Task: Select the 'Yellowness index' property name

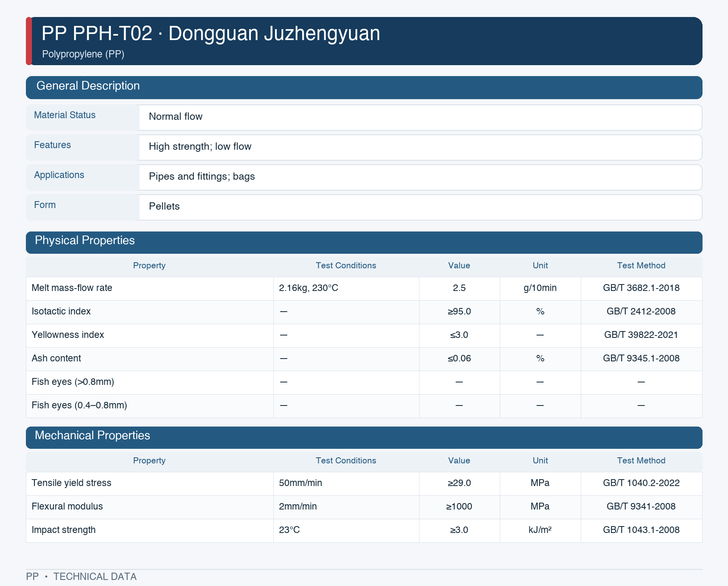Action: tap(68, 335)
